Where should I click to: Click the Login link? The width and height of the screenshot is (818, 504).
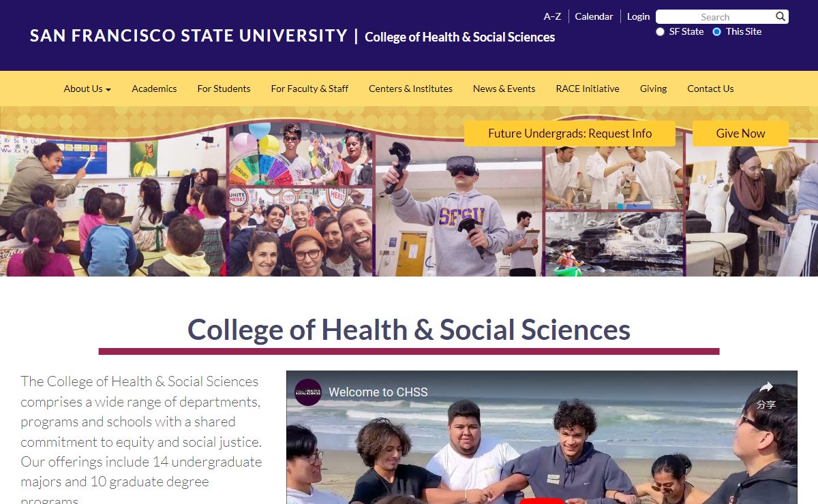pyautogui.click(x=638, y=16)
